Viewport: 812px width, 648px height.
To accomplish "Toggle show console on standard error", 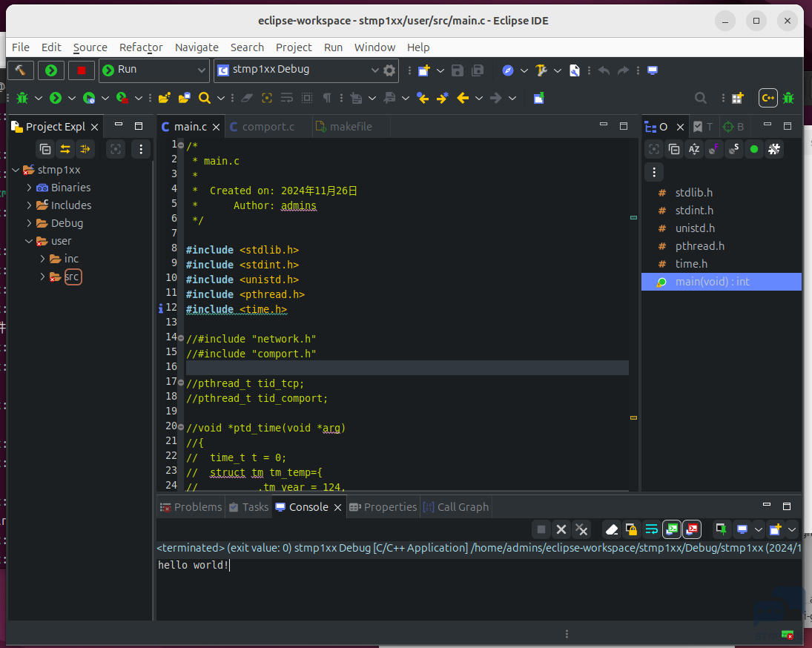I will click(693, 529).
